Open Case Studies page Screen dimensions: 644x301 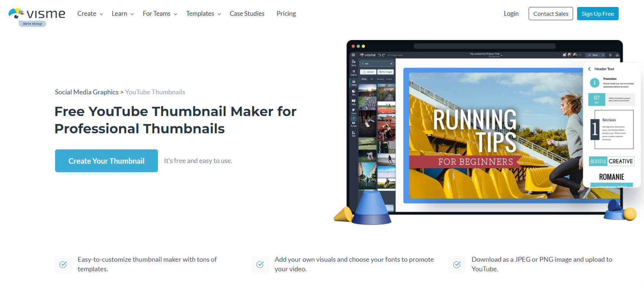tap(247, 14)
